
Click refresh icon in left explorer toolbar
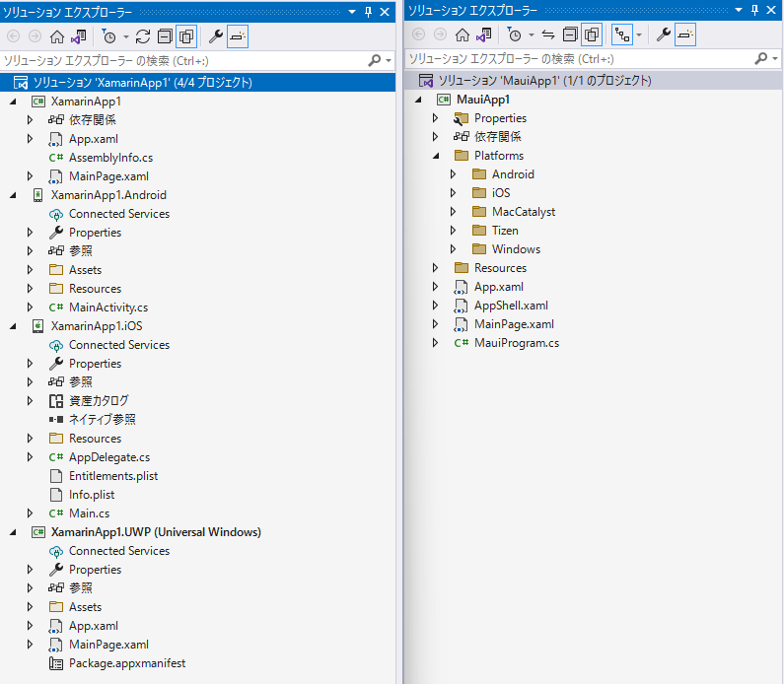pos(143,36)
